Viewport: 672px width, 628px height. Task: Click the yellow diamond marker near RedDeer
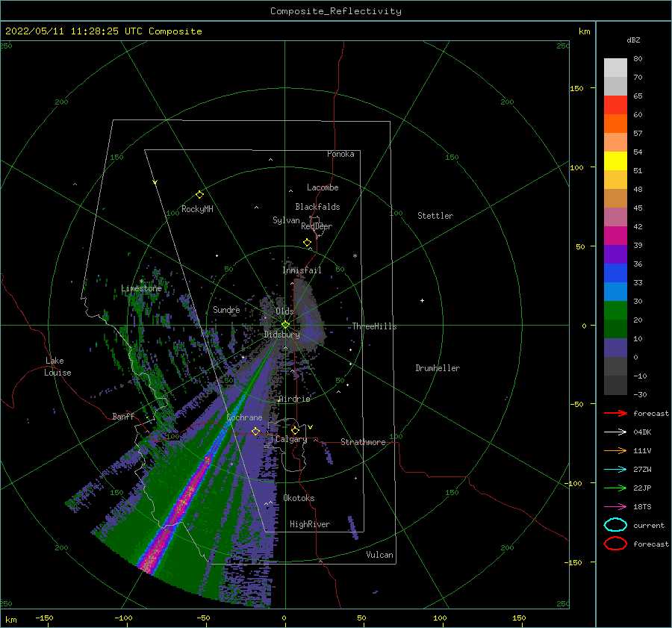coord(307,243)
